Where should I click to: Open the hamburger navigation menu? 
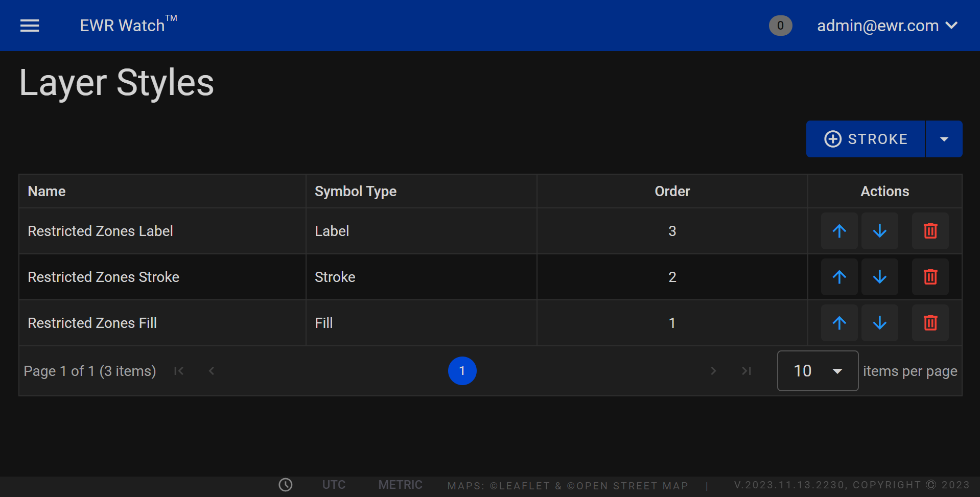(x=30, y=26)
